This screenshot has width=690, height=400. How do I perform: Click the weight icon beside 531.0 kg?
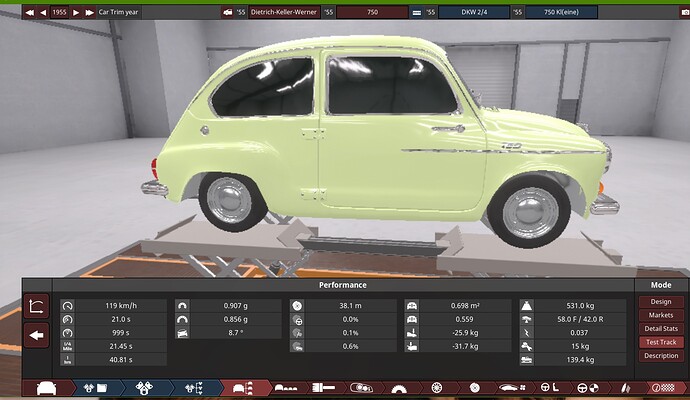tap(529, 305)
